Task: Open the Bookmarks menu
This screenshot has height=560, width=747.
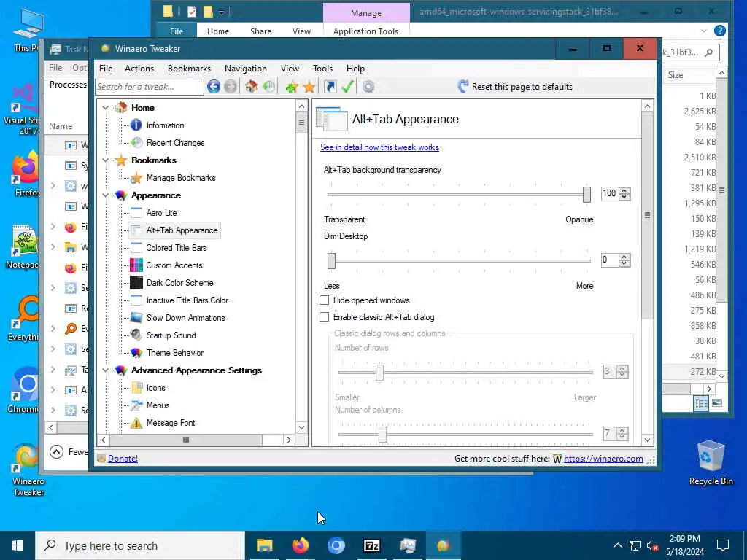Action: 189,69
